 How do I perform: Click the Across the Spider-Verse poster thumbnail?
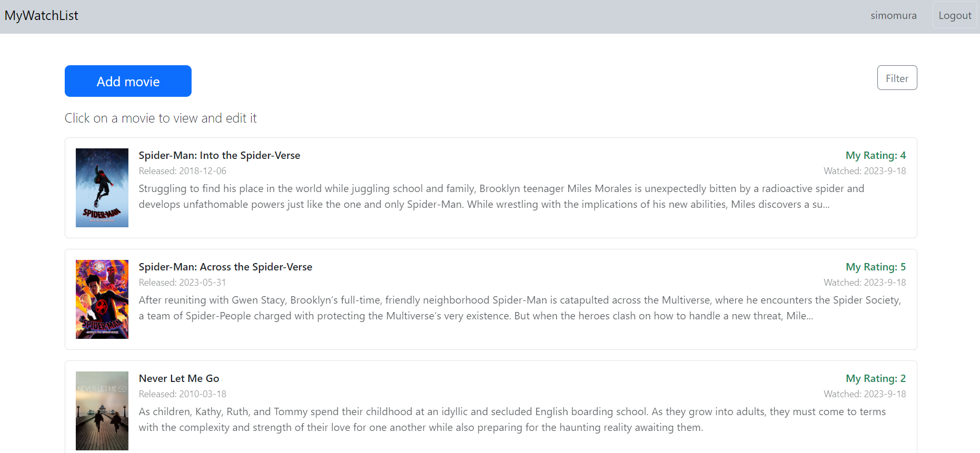pos(102,299)
